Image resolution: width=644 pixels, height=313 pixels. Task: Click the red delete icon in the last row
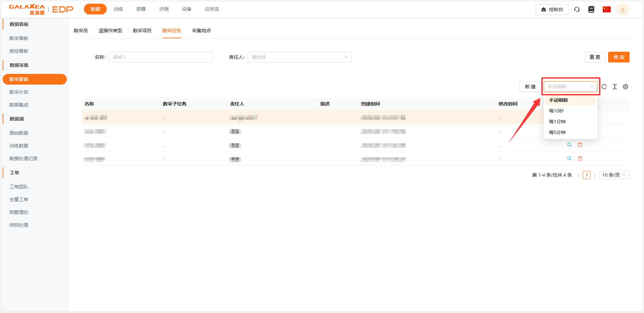580,159
